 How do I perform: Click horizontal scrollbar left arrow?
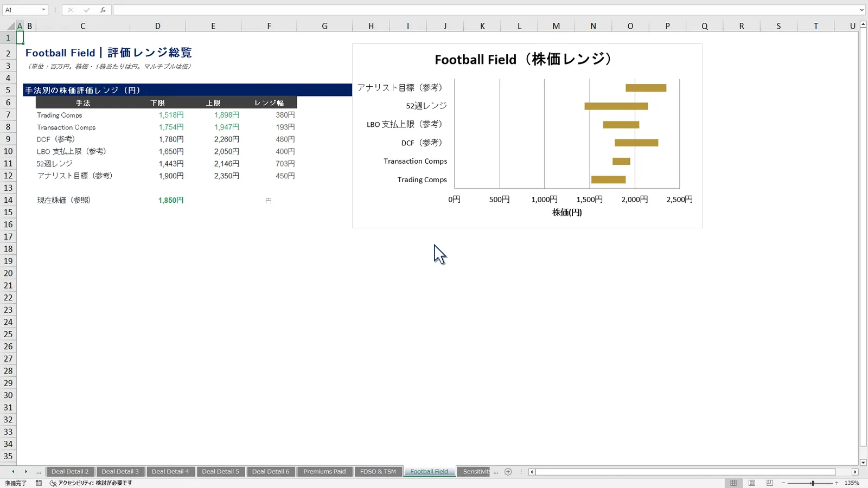point(532,472)
